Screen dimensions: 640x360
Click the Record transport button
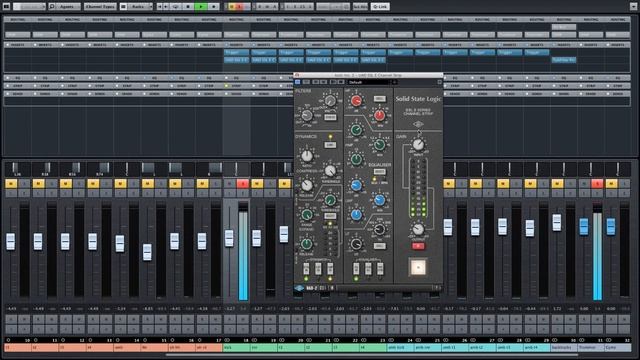213,7
